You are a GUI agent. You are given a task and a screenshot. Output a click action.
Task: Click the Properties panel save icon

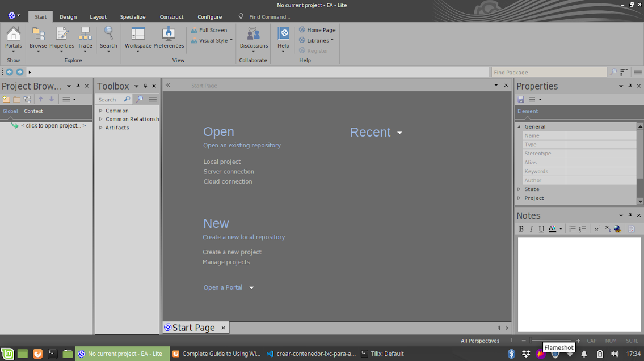(521, 99)
